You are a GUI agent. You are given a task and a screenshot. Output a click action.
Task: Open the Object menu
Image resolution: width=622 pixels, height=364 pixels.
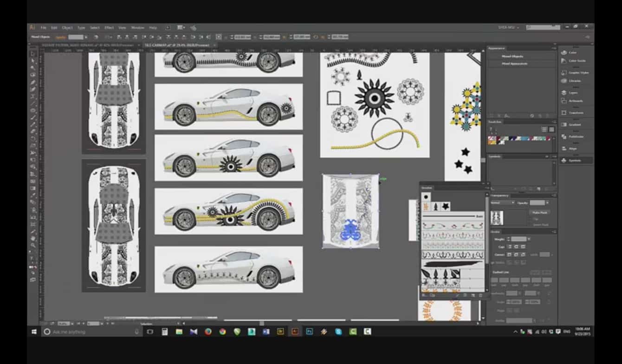click(x=67, y=27)
